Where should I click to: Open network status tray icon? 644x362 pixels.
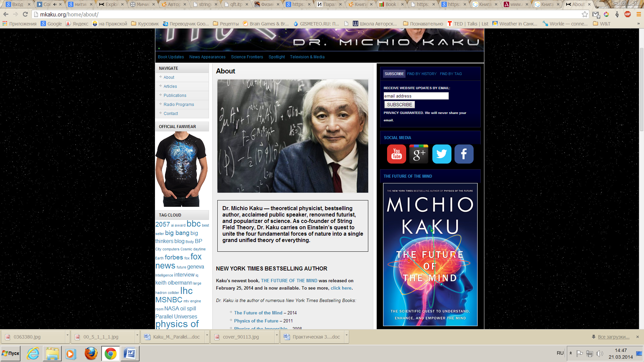click(590, 353)
